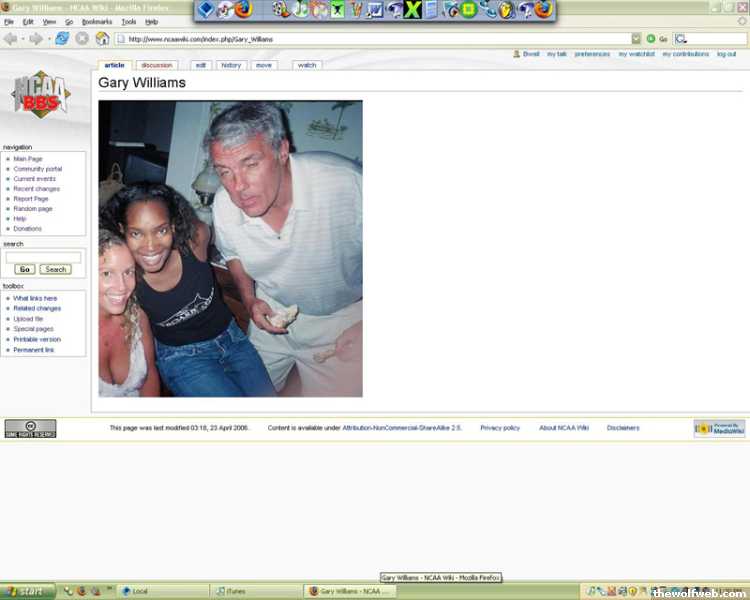The width and height of the screenshot is (750, 600).
Task: Click the browser Back arrow button
Action: [10, 39]
